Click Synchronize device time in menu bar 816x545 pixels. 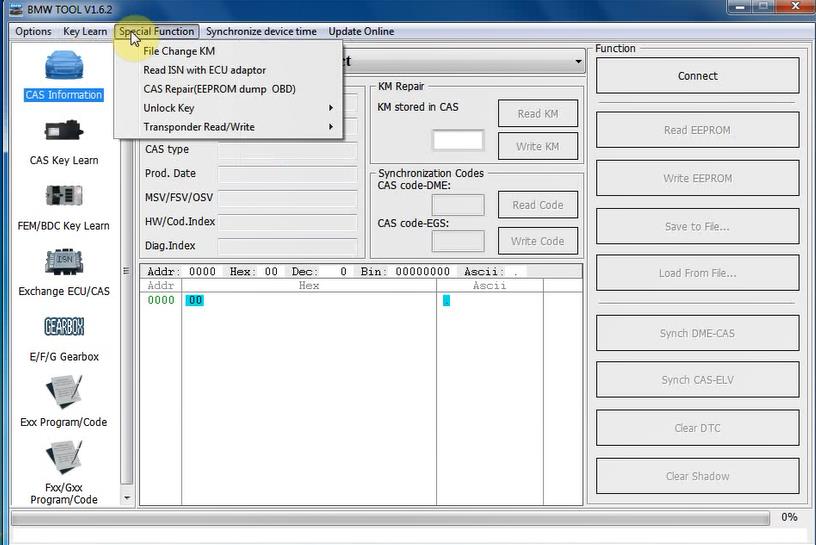pyautogui.click(x=261, y=31)
